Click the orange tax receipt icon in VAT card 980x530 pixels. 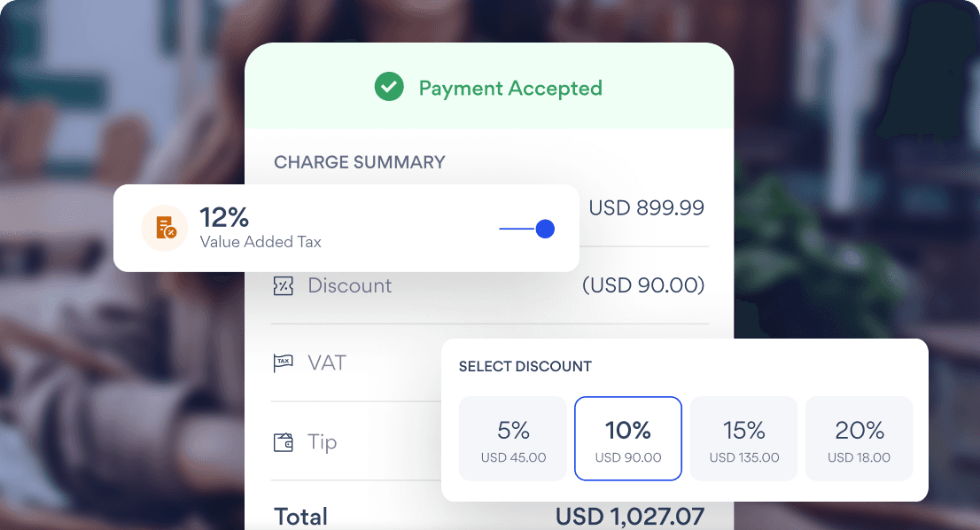[164, 228]
